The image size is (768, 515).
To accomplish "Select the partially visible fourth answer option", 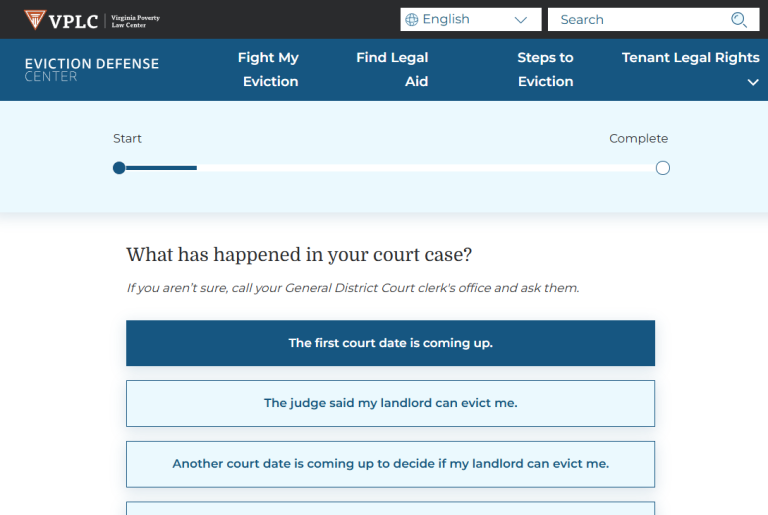I will (x=390, y=508).
